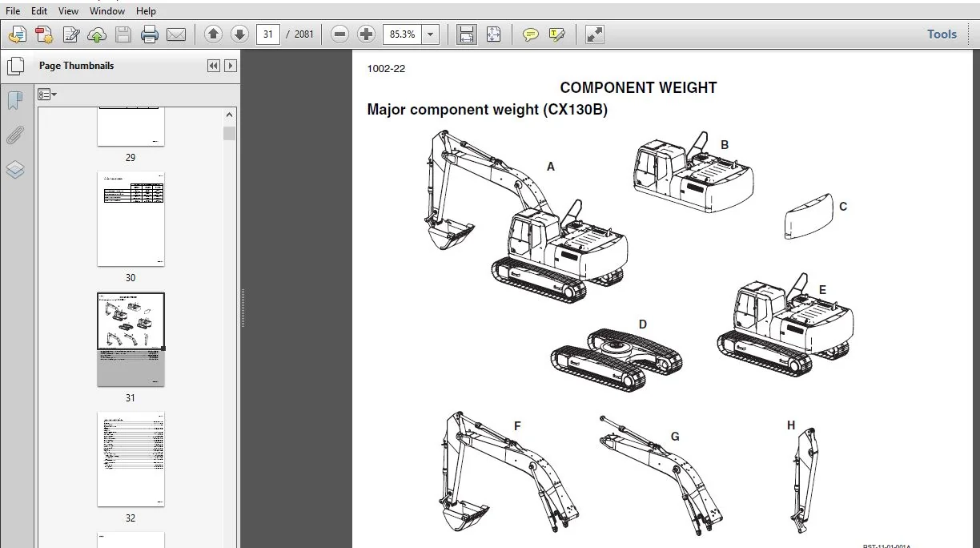Open the View menu
This screenshot has height=548, width=980.
[68, 11]
